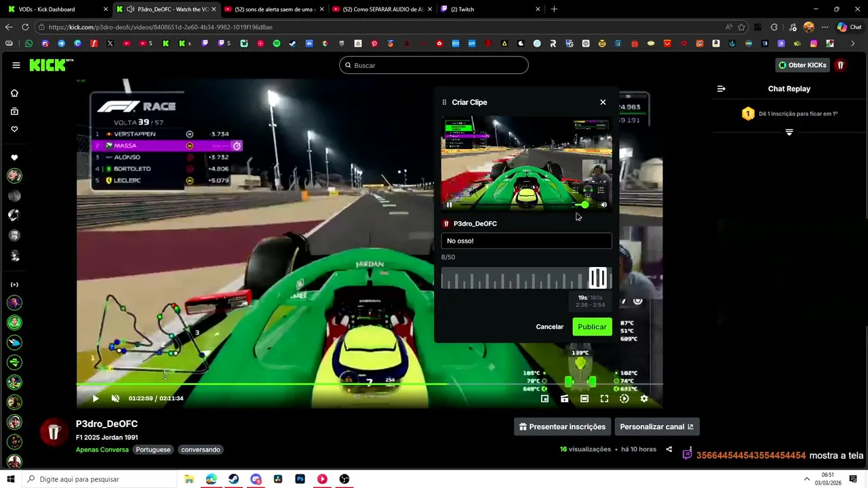
Task: Toggle theater mode on main player
Action: click(585, 399)
